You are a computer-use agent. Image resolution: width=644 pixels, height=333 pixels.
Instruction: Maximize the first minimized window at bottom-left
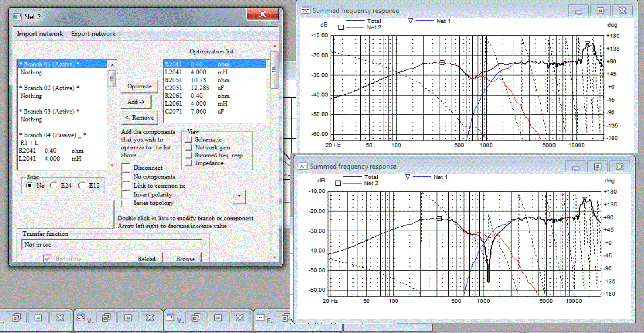[38, 318]
